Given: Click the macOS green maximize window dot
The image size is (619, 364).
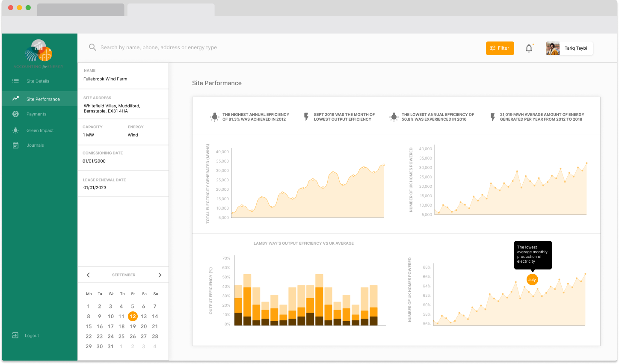Looking at the screenshot, I should coord(28,8).
